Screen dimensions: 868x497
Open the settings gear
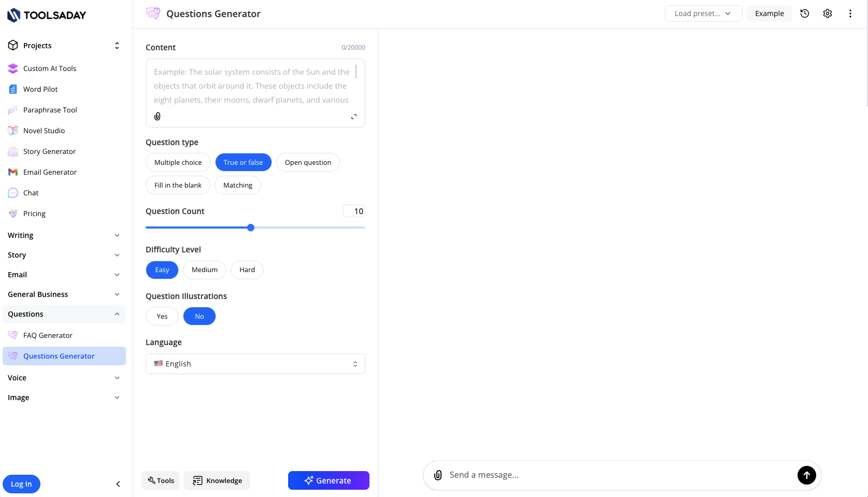pyautogui.click(x=828, y=13)
